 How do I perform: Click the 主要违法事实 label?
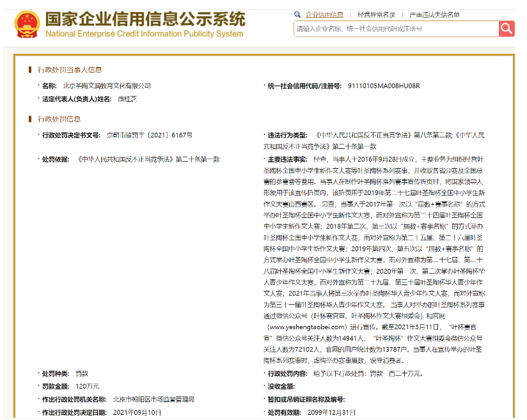pos(287,160)
